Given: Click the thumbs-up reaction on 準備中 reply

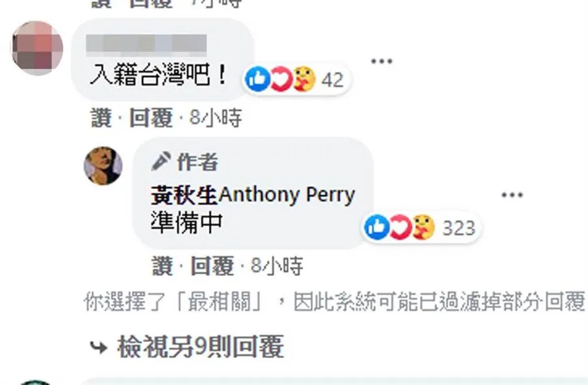Looking at the screenshot, I should click(377, 227).
